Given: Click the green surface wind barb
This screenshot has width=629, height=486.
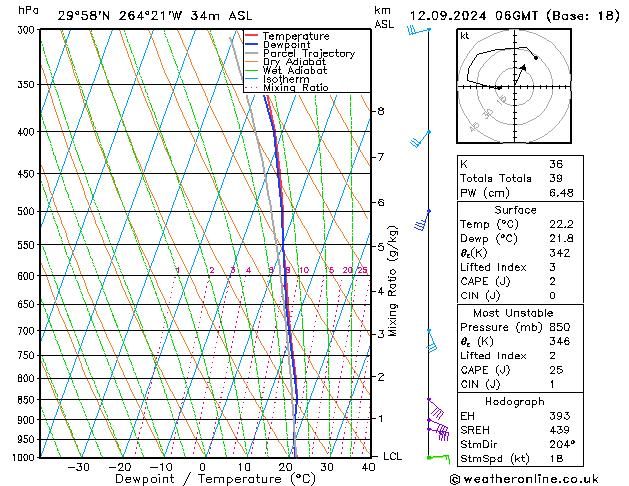Looking at the screenshot, I should [438, 459].
